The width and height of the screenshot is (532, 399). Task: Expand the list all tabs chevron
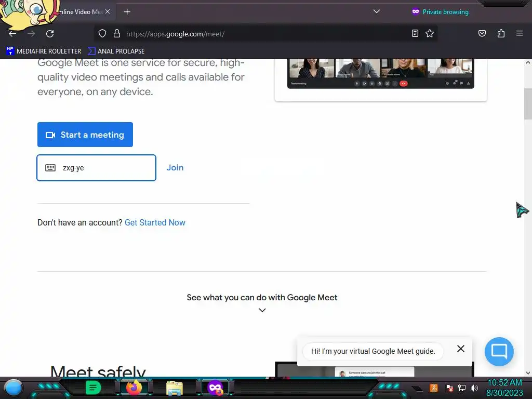click(x=376, y=11)
